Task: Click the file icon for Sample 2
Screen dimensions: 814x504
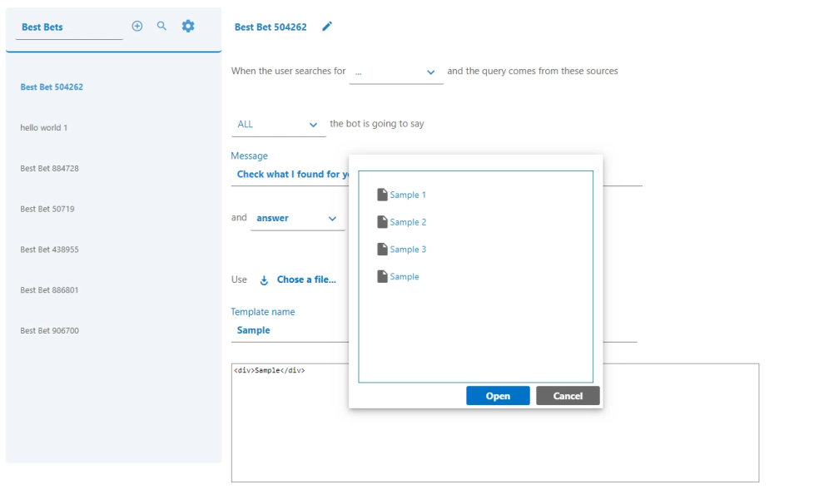Action: [x=382, y=222]
